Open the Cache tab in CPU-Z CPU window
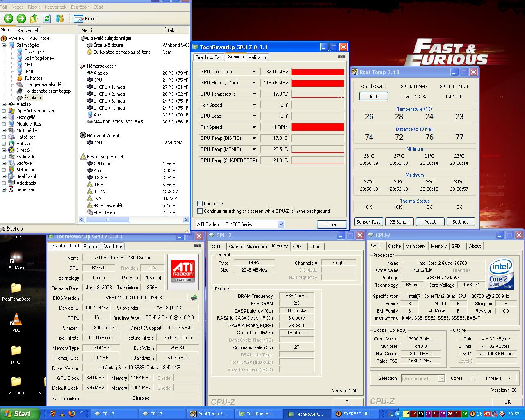Image resolution: width=525 pixels, height=420 pixels. 395,246
